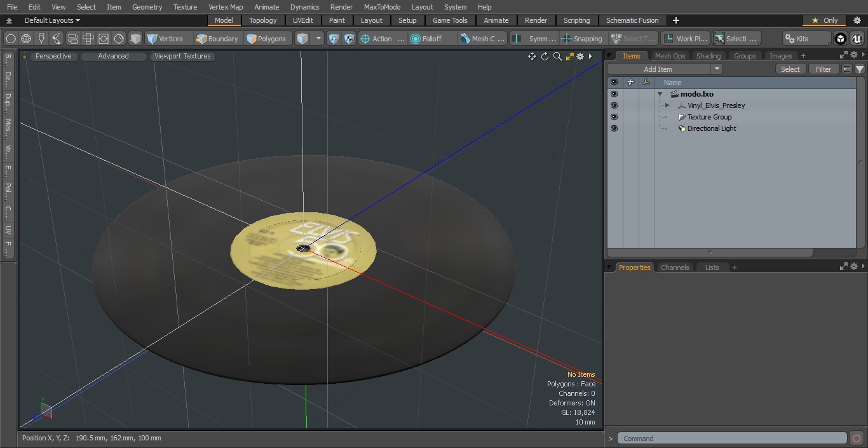Toggle visibility of Directional Light
The height and width of the screenshot is (448, 868).
coord(614,128)
